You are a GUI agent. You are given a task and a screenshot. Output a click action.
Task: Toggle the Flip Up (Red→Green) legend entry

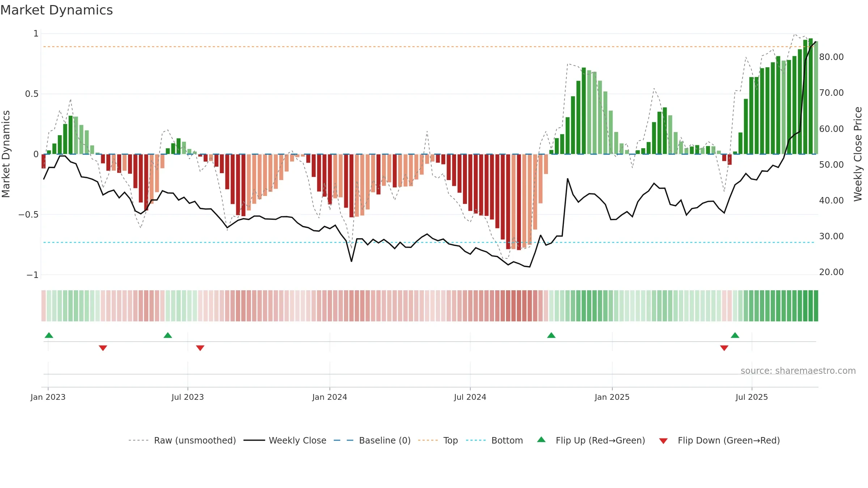pos(591,440)
